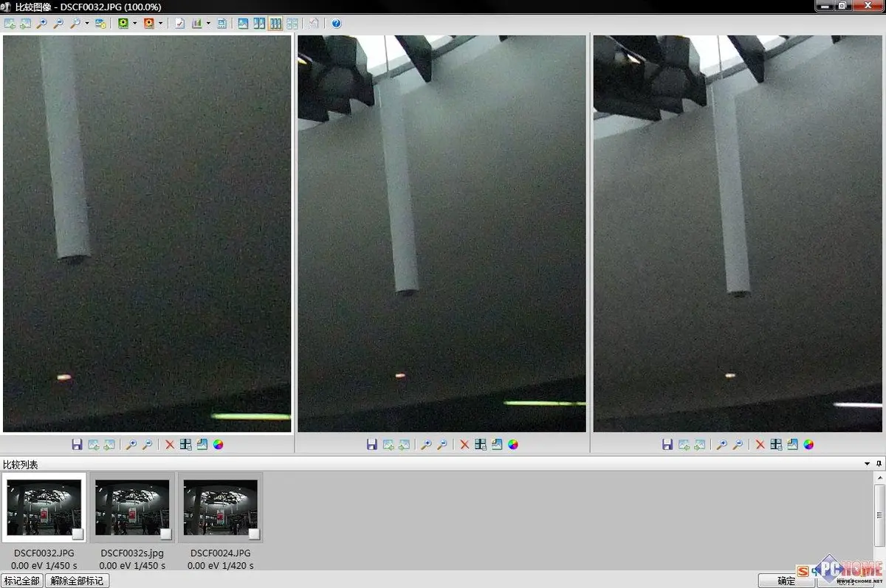Click red X delete icon under middle image
This screenshot has height=588, width=886.
[464, 444]
